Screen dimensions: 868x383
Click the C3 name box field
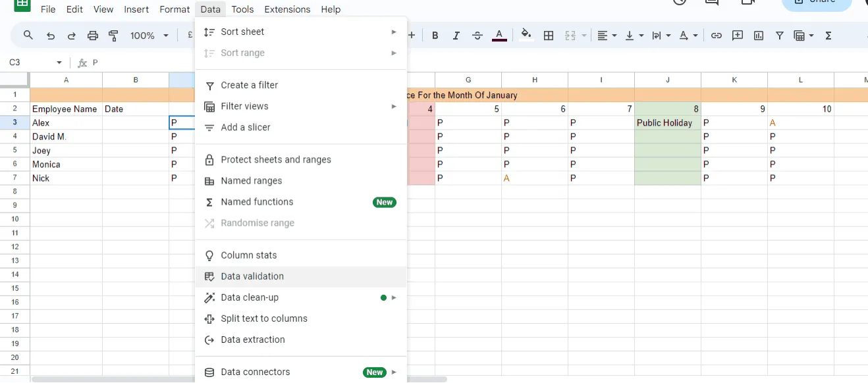30,63
